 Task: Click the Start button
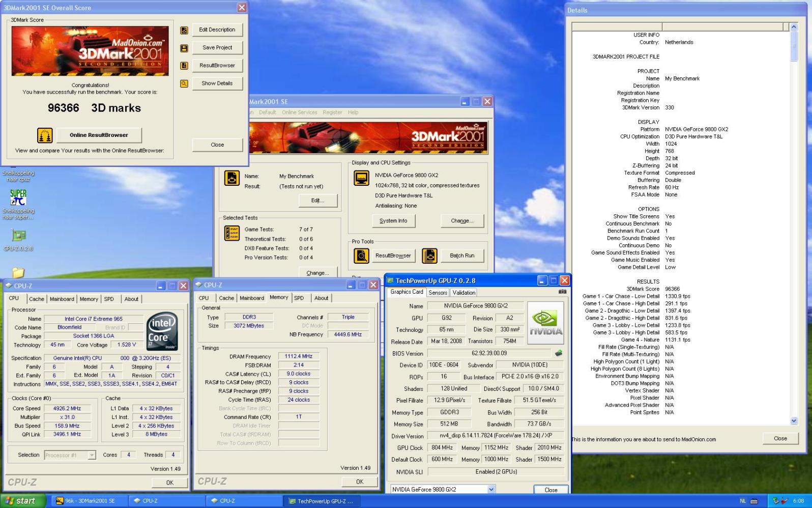point(23,501)
